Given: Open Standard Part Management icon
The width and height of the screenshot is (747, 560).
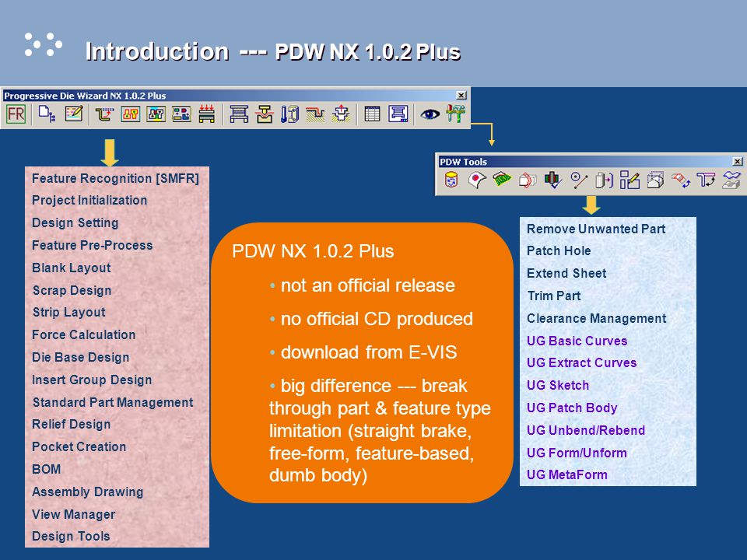Looking at the screenshot, I should click(x=289, y=114).
